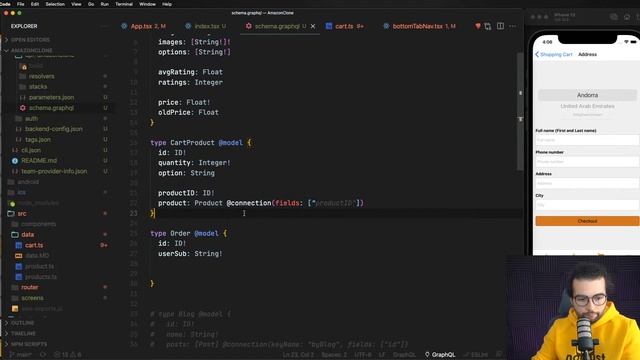The image size is (640, 360).
Task: Open cli.json file
Action: tap(31, 150)
